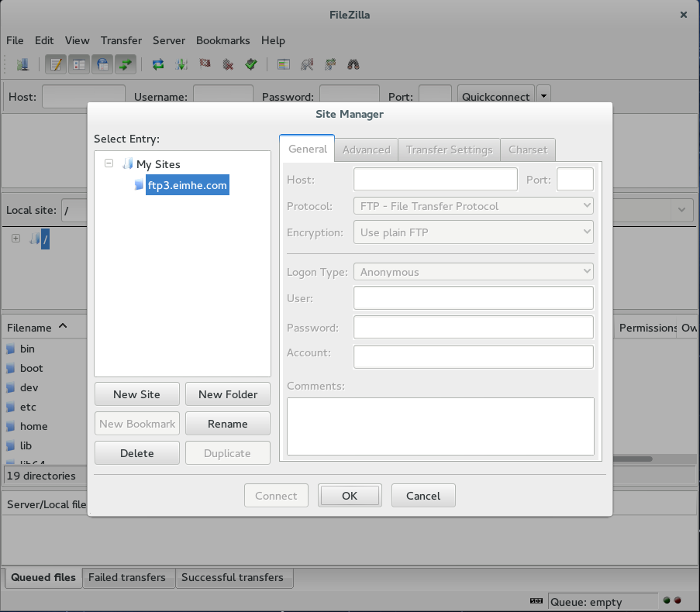Toggle the transfer queue display
Image resolution: width=700 pixels, height=612 pixels.
[x=126, y=64]
